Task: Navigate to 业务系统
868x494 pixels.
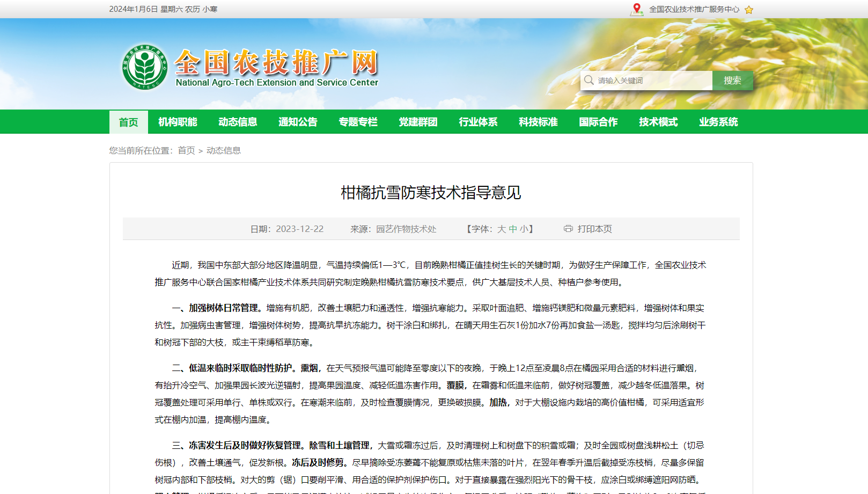Action: (x=718, y=122)
